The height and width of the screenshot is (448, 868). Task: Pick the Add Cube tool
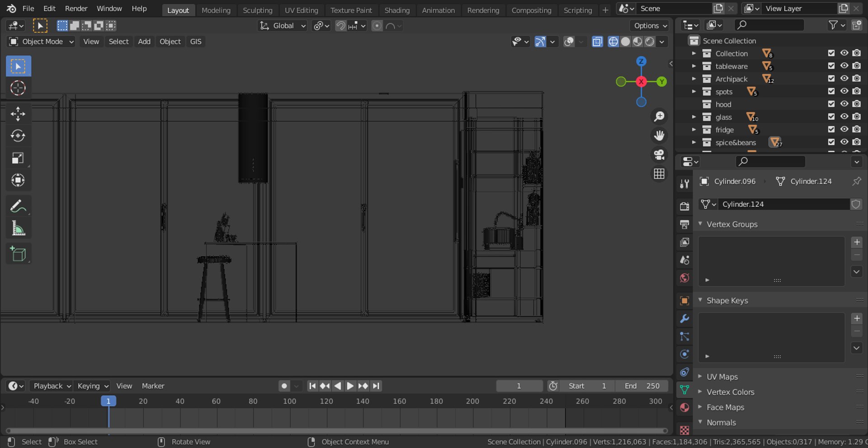18,255
